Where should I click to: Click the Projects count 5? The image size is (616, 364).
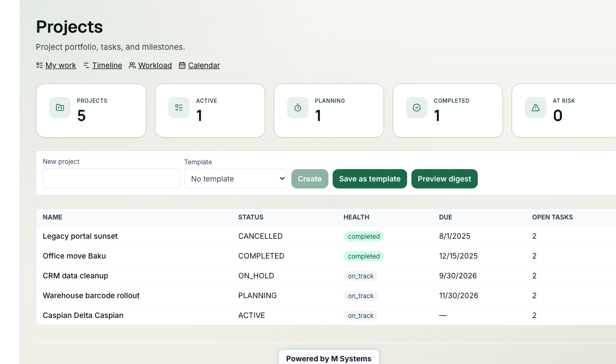click(x=81, y=116)
